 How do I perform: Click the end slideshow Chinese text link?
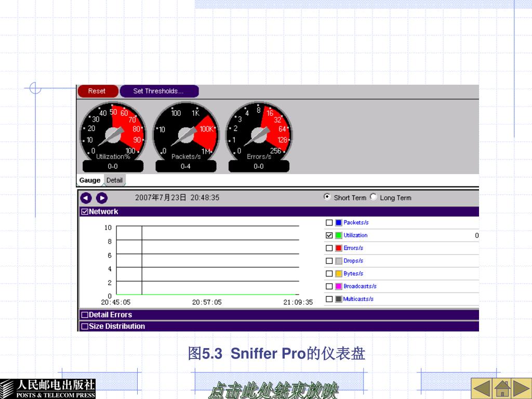[x=273, y=390]
